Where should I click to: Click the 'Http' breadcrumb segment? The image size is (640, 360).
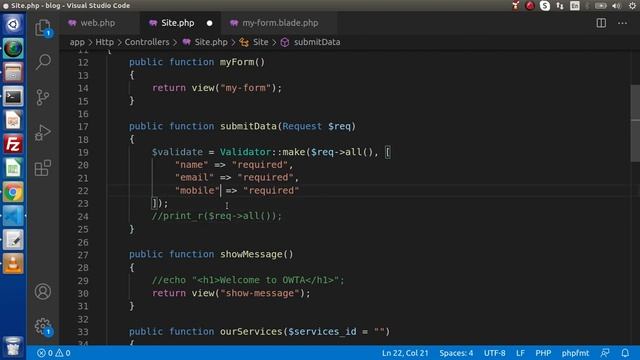click(x=104, y=42)
